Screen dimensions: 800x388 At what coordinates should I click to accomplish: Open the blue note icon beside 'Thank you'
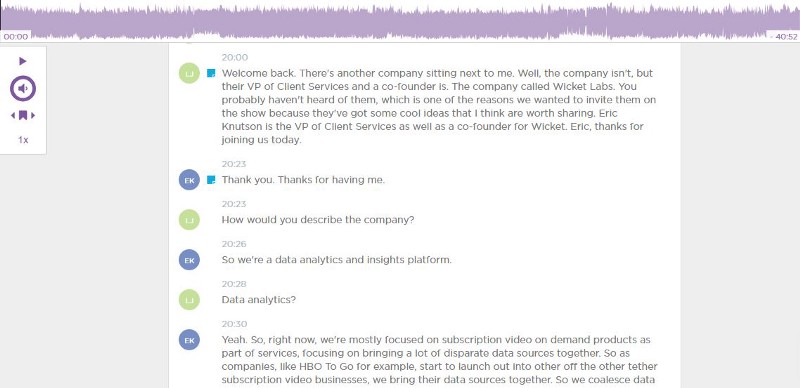pyautogui.click(x=211, y=180)
